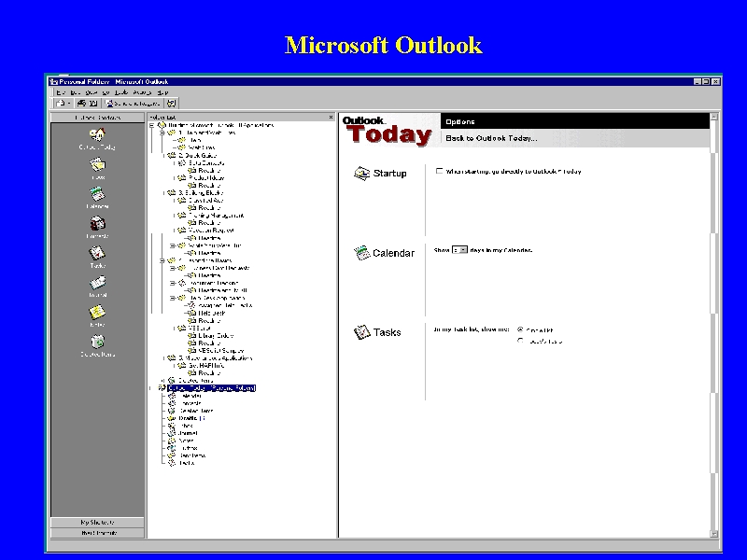The width and height of the screenshot is (747, 560).
Task: Click the Print icon in the toolbar
Action: click(82, 103)
